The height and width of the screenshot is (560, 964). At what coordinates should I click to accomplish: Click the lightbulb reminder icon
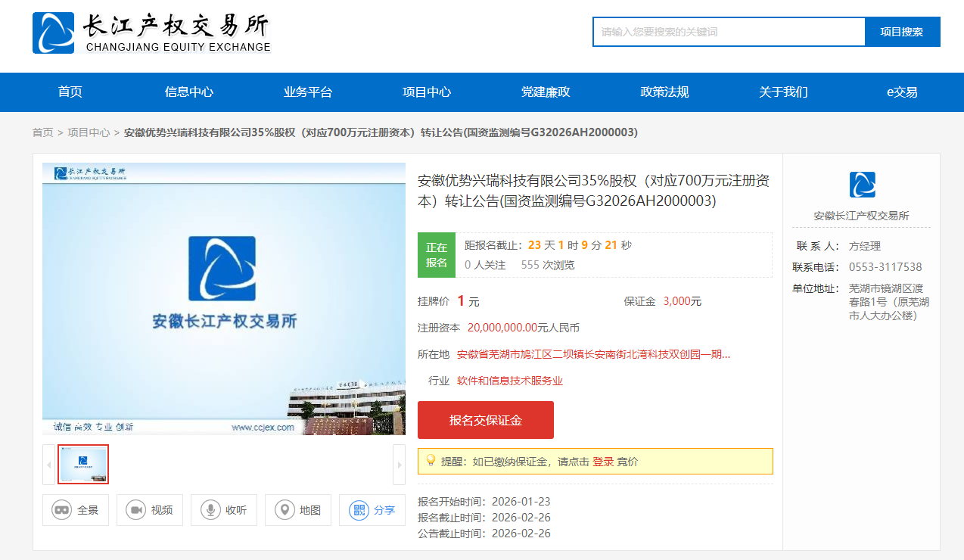431,461
